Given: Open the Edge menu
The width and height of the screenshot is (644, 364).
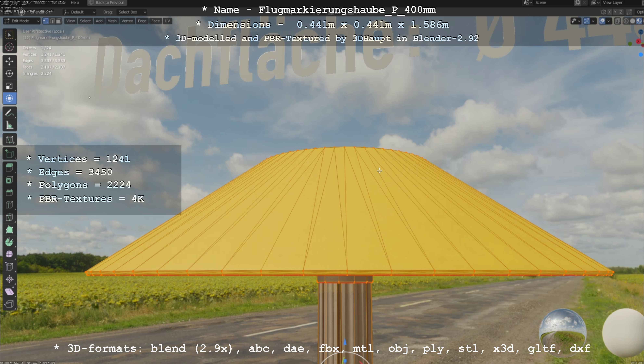Looking at the screenshot, I should tap(142, 21).
